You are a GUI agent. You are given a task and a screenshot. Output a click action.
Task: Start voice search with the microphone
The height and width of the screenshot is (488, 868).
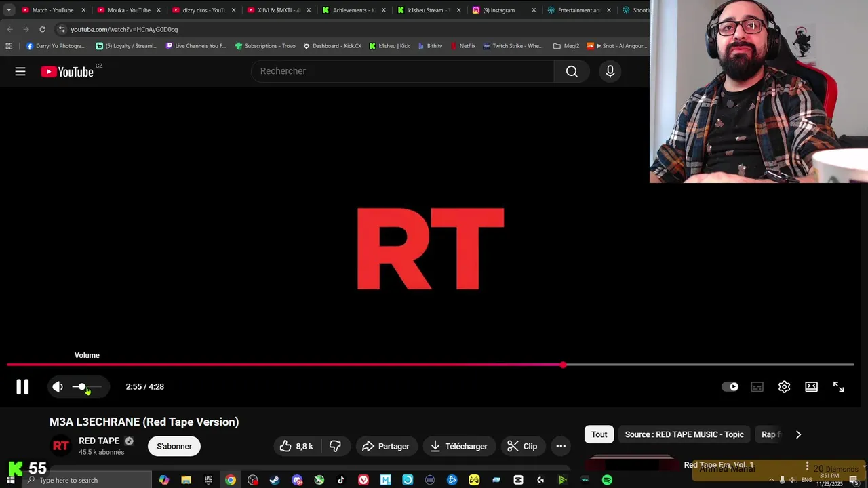[610, 71]
